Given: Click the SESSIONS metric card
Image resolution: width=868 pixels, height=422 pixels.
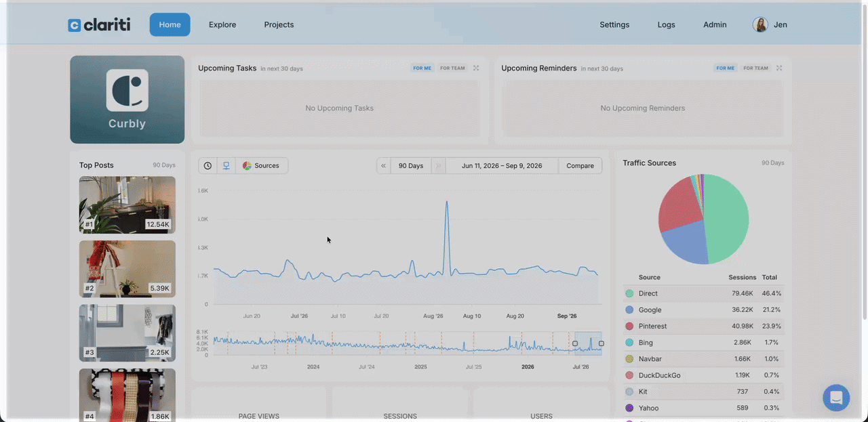Looking at the screenshot, I should click(400, 405).
